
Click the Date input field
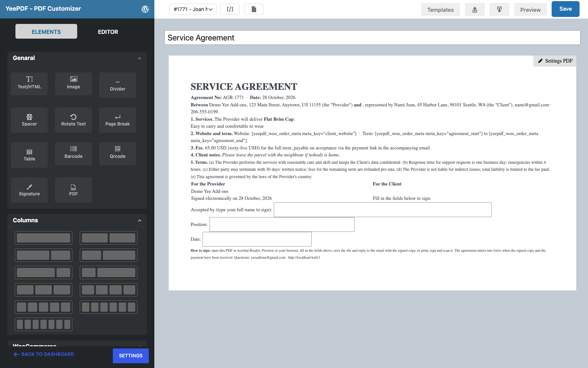coord(257,239)
